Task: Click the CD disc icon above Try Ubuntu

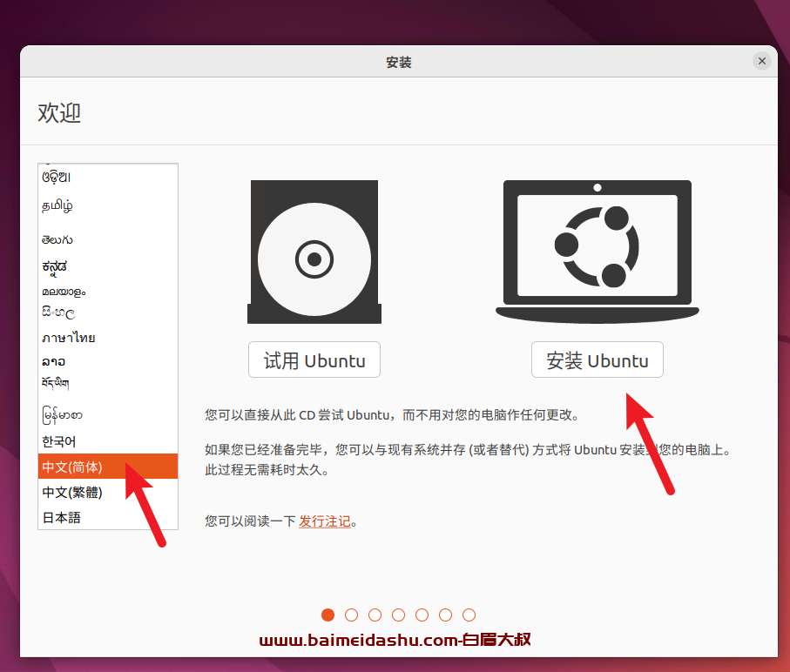Action: (x=314, y=252)
